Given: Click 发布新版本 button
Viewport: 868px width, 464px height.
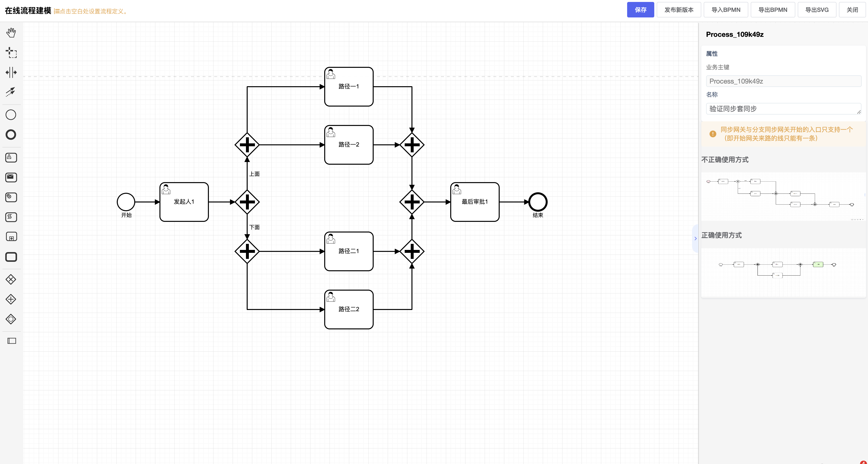Looking at the screenshot, I should (679, 10).
